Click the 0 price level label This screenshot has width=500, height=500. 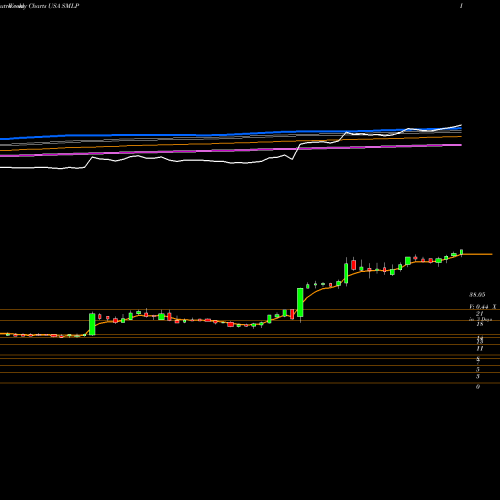(x=478, y=387)
